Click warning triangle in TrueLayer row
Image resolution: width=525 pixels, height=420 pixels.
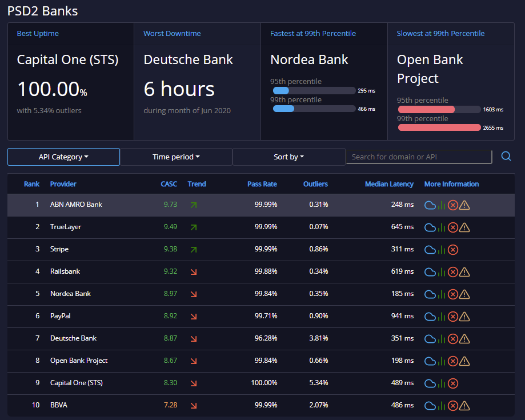click(464, 227)
